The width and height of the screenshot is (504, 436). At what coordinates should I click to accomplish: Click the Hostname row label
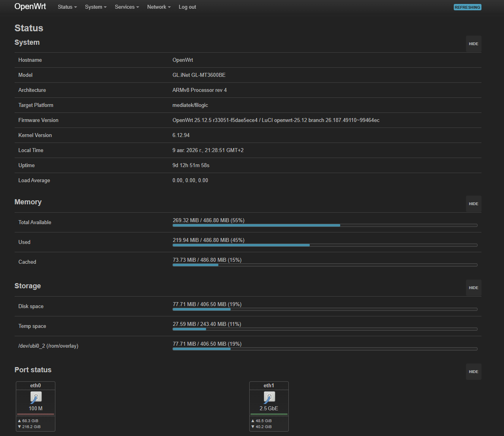pos(30,60)
